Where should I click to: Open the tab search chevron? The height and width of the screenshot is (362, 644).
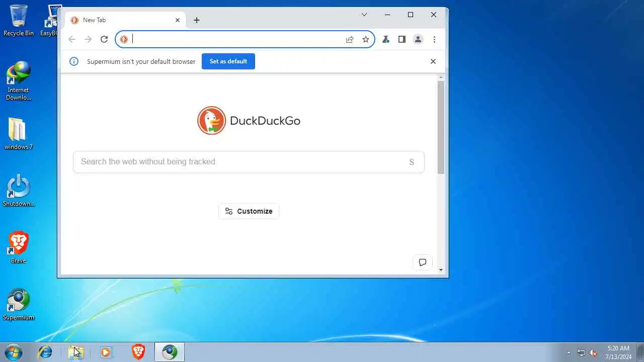364,15
